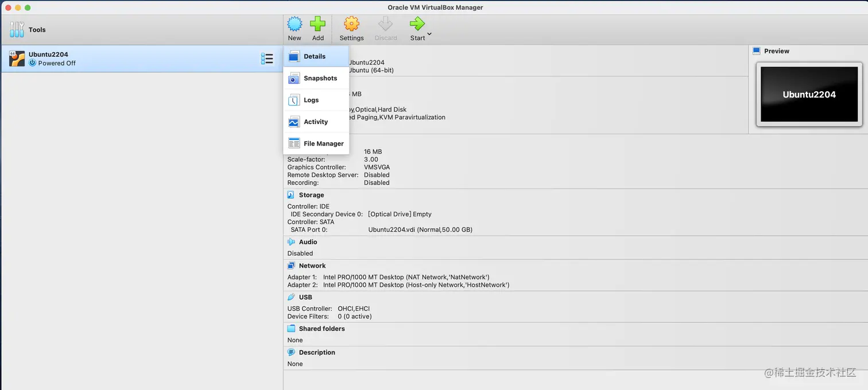Open Settings via the orange gear icon
Image resolution: width=868 pixels, height=390 pixels.
point(351,24)
